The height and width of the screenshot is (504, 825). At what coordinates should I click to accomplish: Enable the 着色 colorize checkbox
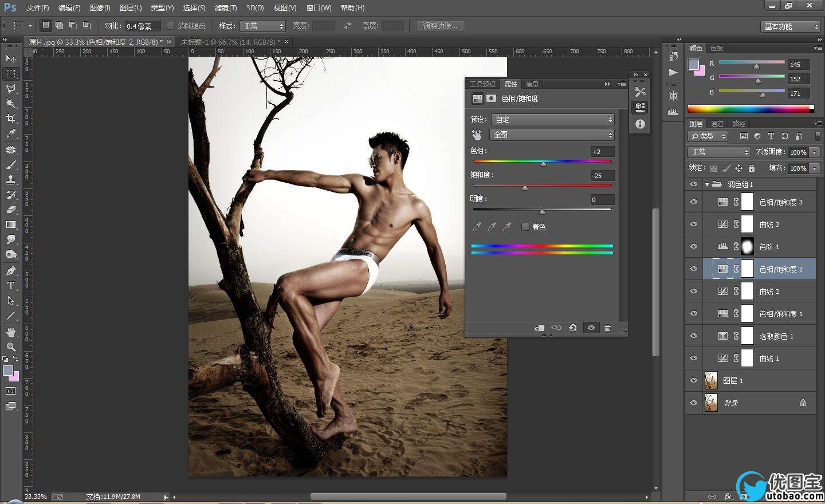[525, 227]
